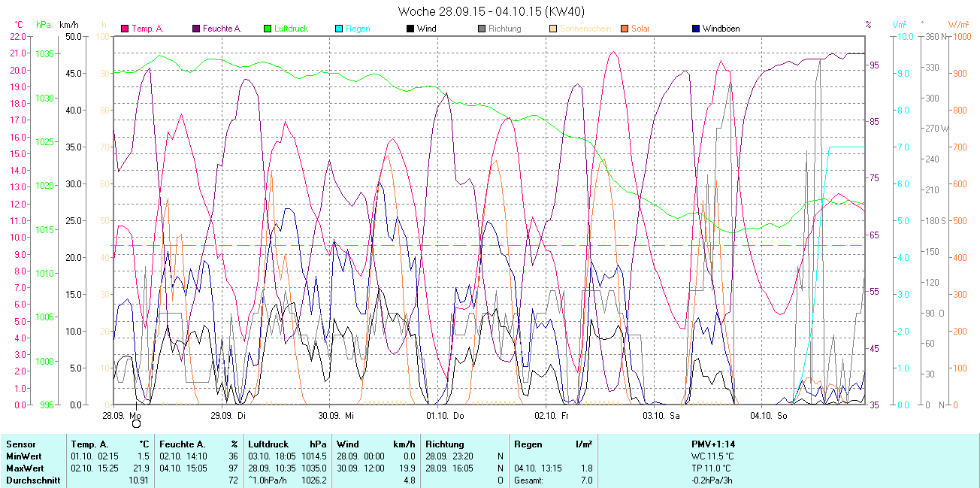Click the '°C' axis unit at top left
The width and height of the screenshot is (980, 488).
tap(19, 25)
